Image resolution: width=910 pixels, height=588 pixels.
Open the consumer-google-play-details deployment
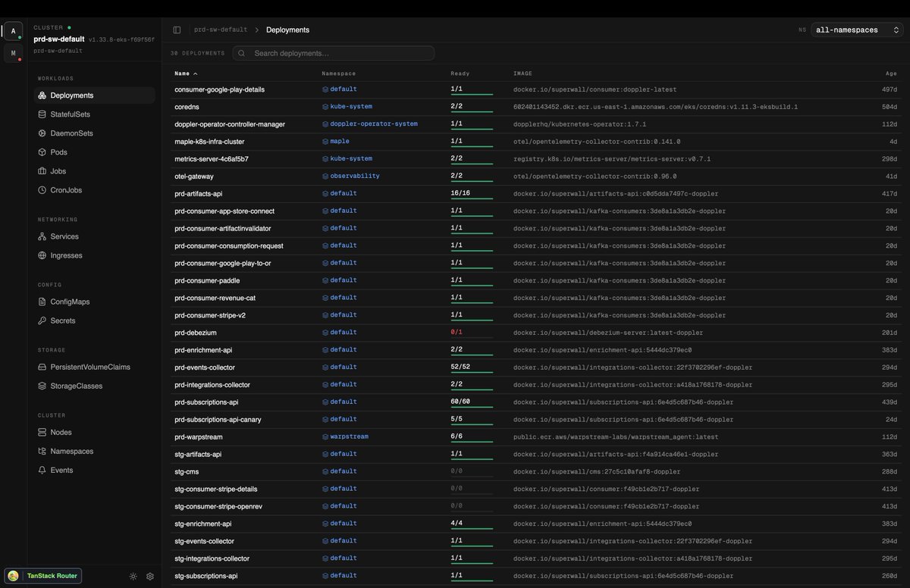click(220, 89)
